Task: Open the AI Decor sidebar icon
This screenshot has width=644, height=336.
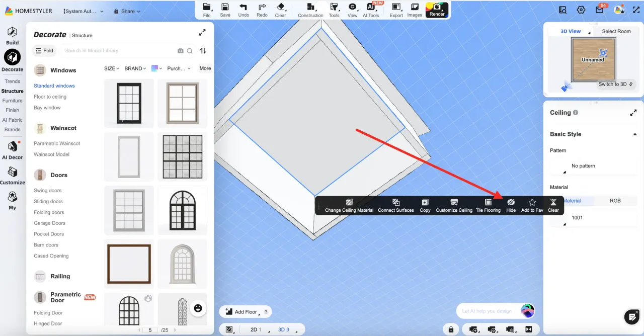Action: 13,147
